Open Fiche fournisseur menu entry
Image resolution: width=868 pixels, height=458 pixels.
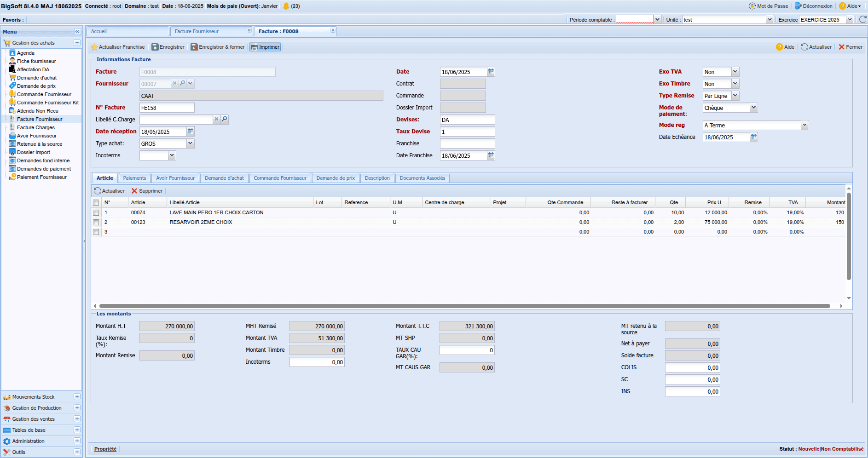(x=36, y=61)
